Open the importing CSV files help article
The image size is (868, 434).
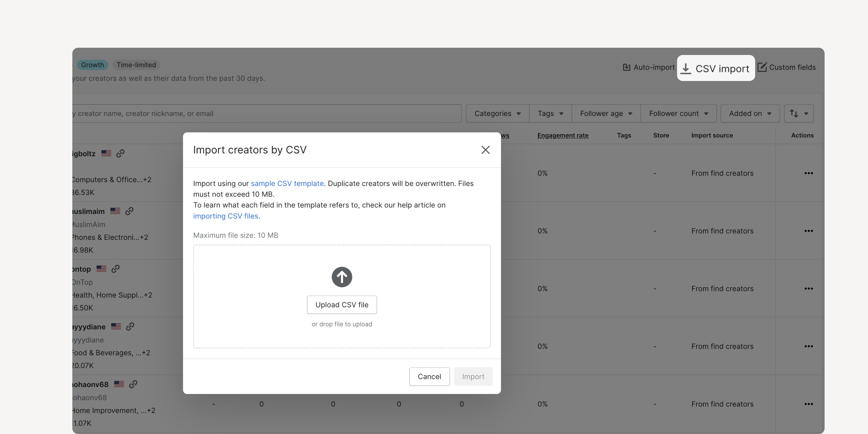[225, 216]
